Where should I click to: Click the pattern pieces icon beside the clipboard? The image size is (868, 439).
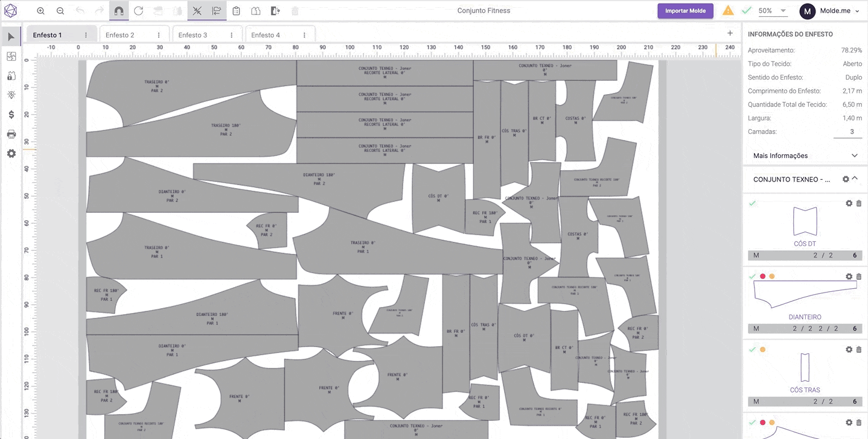click(x=255, y=11)
